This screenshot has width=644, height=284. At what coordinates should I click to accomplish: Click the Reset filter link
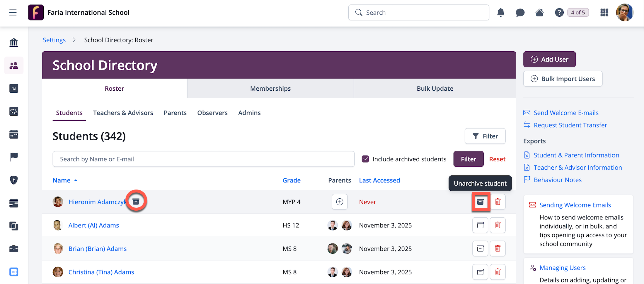click(x=497, y=159)
